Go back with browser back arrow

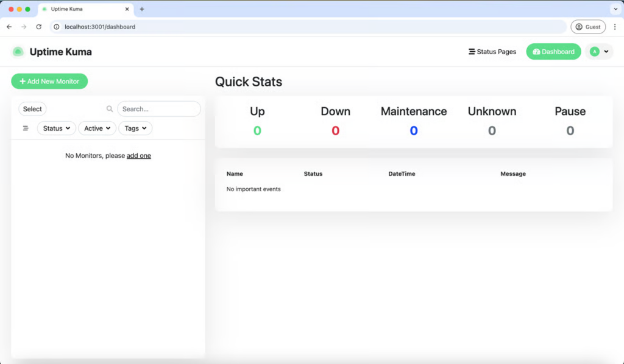click(x=9, y=27)
